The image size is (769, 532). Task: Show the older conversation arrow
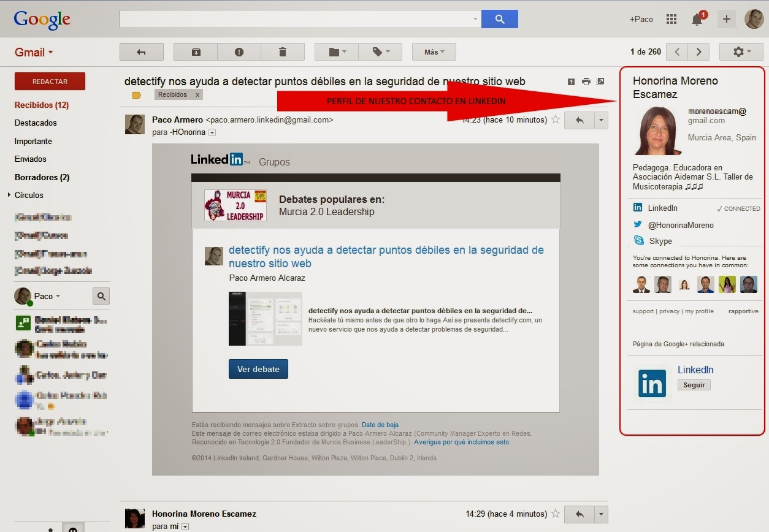698,52
